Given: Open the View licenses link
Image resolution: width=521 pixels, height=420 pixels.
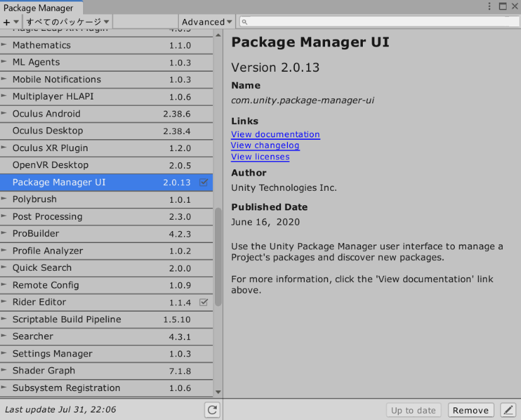Looking at the screenshot, I should (x=260, y=157).
